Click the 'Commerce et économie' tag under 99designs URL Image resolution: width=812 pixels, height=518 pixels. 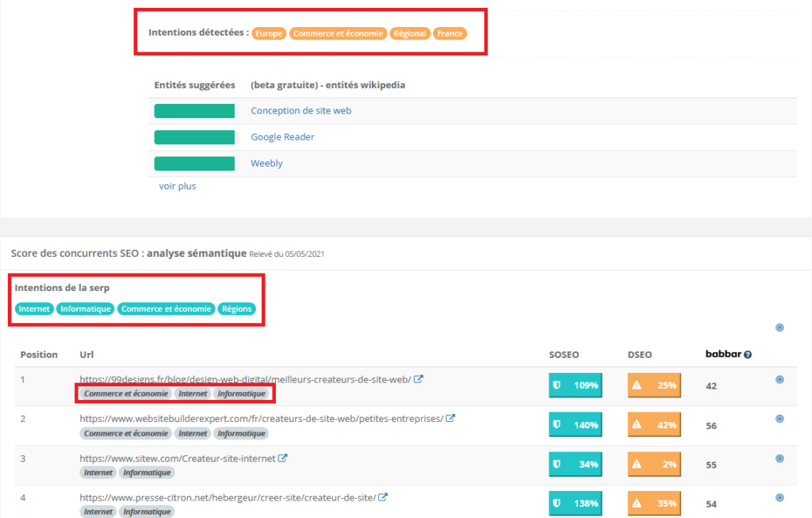point(126,393)
